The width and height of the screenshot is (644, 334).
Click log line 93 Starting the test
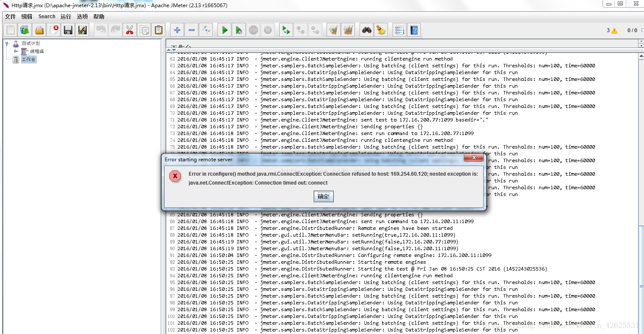[362, 269]
